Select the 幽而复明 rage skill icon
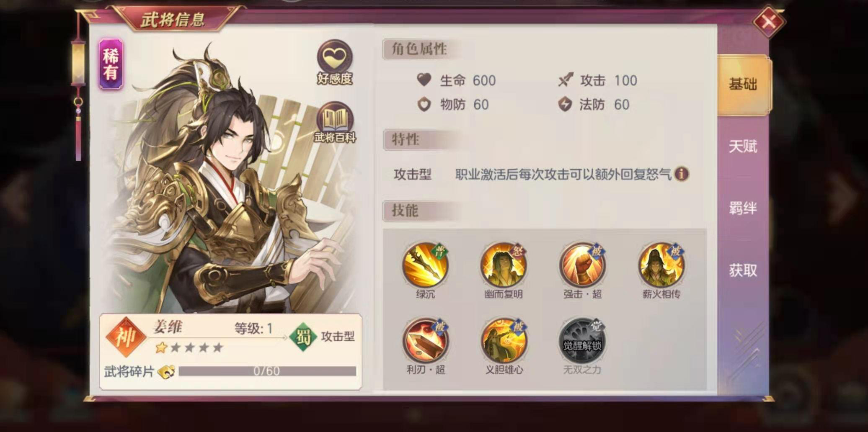The image size is (868, 432). pos(504,265)
